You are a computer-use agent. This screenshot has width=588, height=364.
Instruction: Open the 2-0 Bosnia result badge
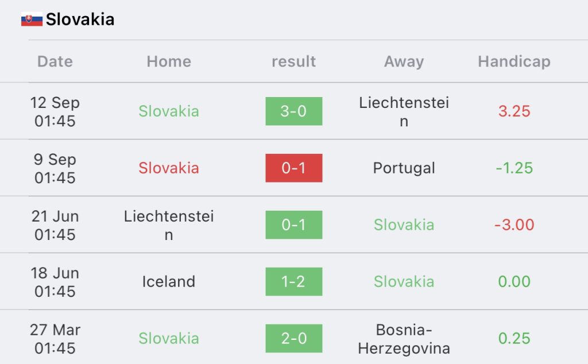tap(293, 338)
